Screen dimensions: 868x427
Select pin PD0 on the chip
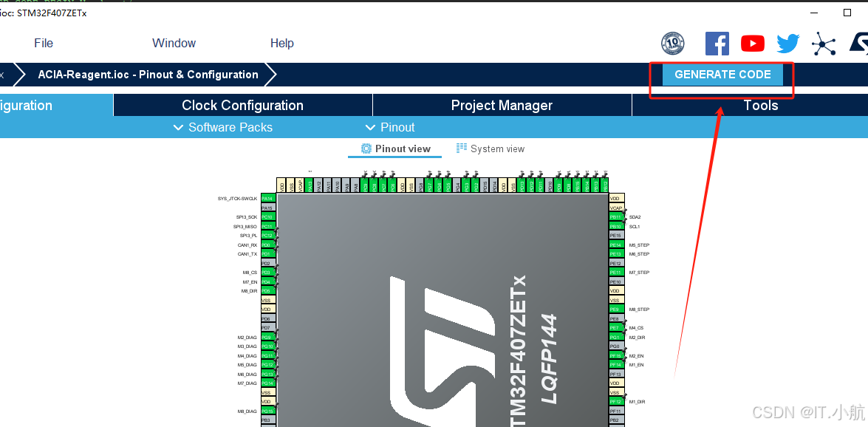click(x=268, y=245)
